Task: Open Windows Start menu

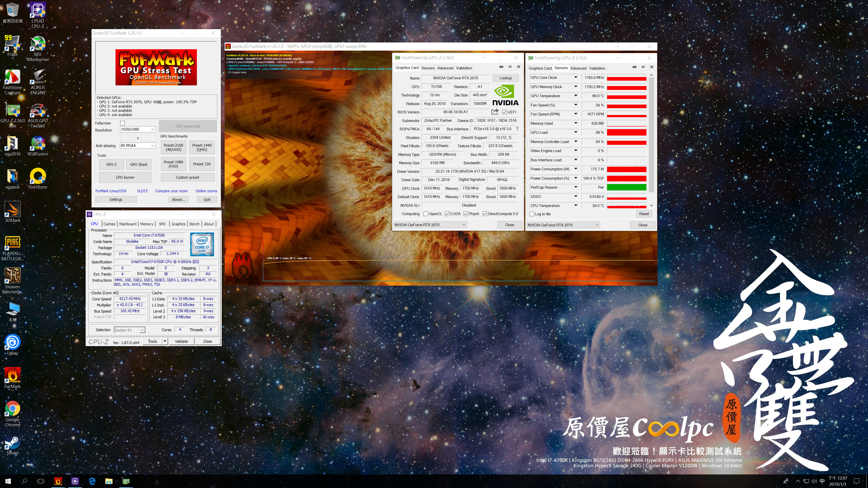Action: [x=8, y=481]
